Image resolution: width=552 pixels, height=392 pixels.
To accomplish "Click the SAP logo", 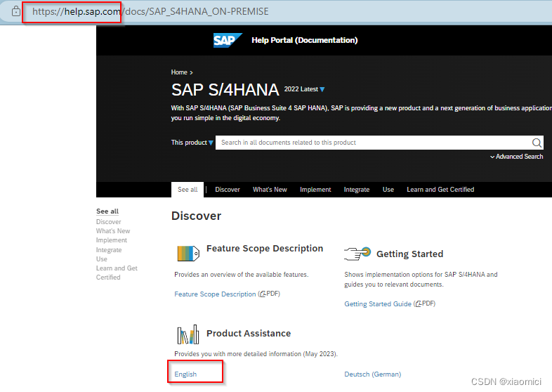I will [228, 40].
